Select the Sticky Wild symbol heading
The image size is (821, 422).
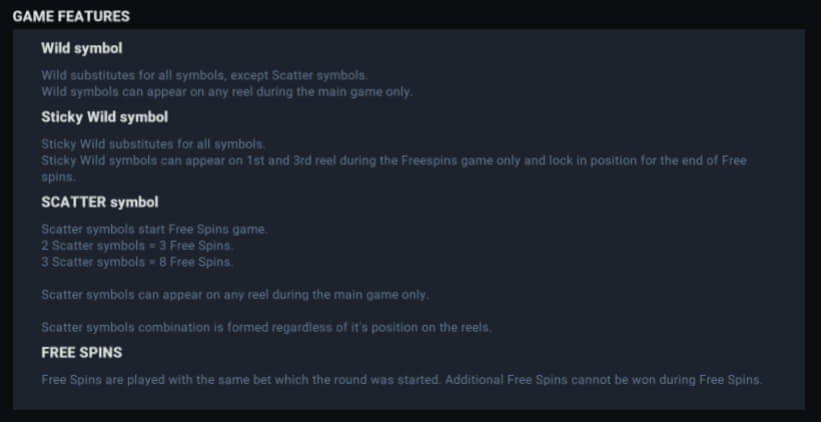point(105,117)
